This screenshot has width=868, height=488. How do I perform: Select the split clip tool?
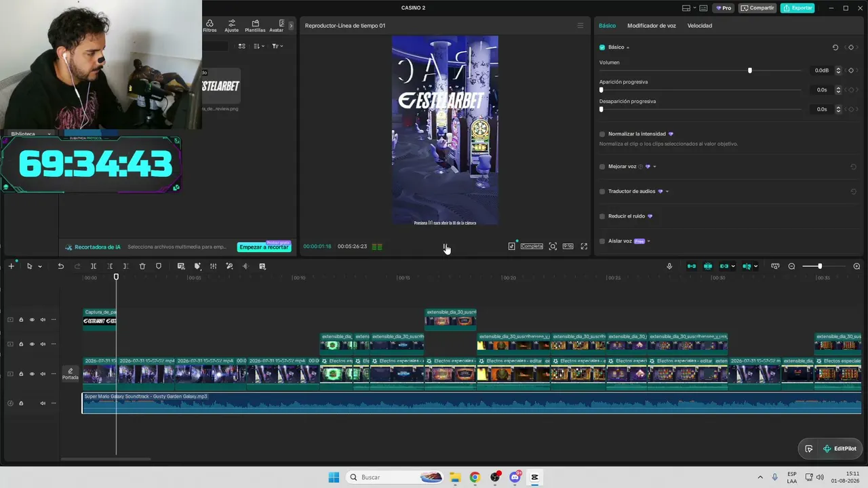coord(94,266)
